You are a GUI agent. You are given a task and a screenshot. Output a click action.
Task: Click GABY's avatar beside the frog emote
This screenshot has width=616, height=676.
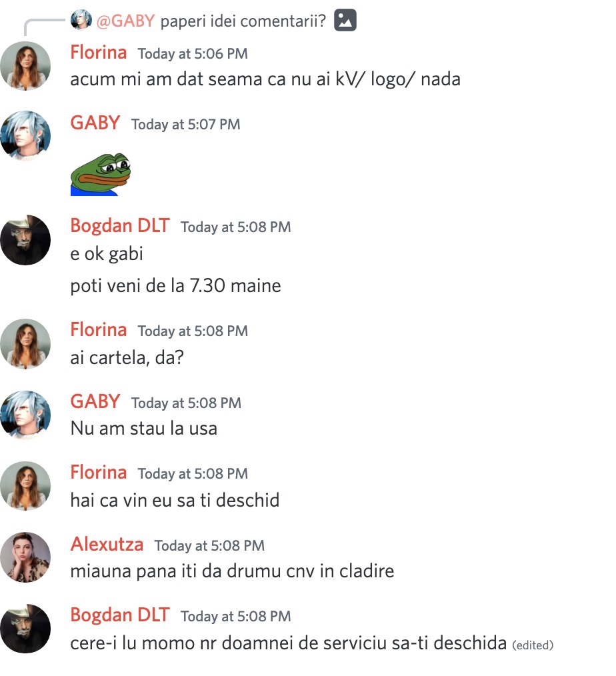pos(25,136)
